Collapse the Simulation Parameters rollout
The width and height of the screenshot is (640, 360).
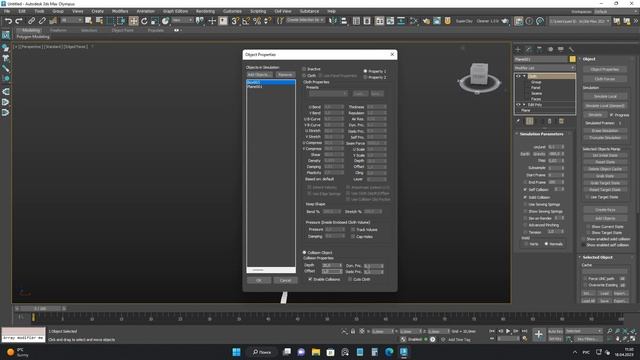(x=541, y=134)
